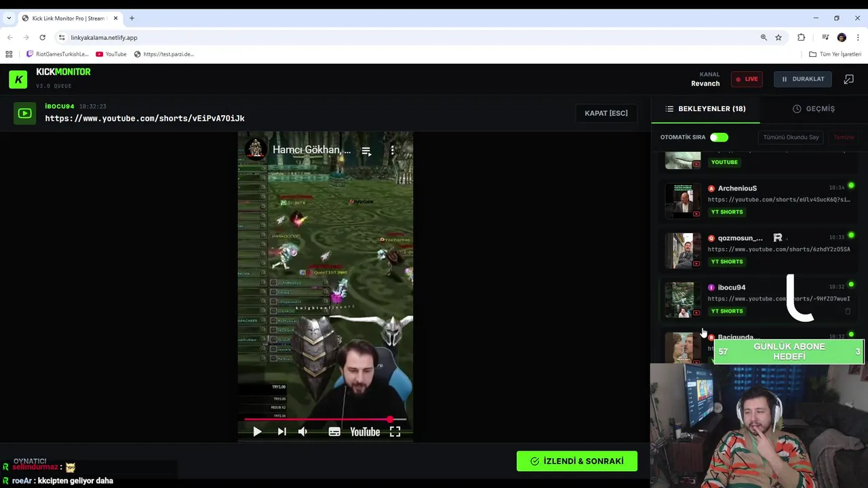The height and width of the screenshot is (488, 868).
Task: Open video on YouTube logo link
Action: (x=365, y=432)
